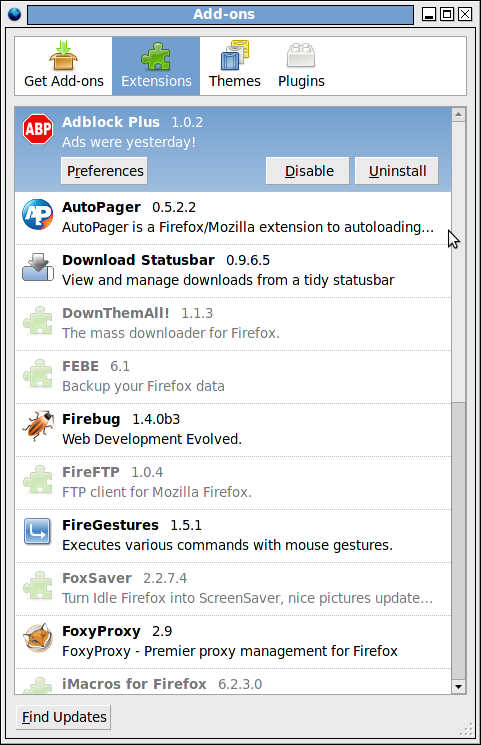Open Adblock Plus Preferences
The height and width of the screenshot is (745, 481).
click(x=105, y=171)
